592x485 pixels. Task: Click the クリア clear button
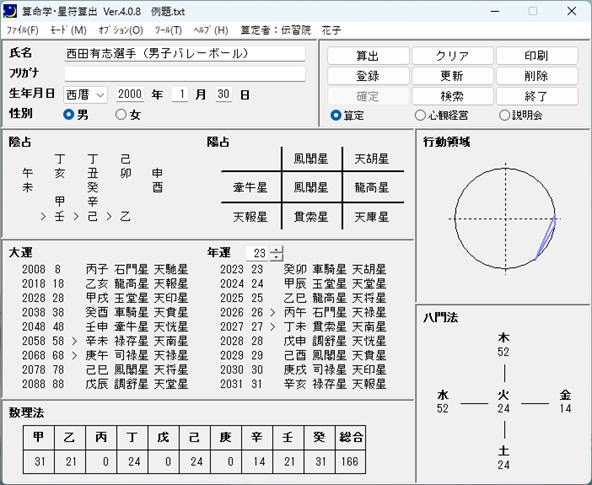point(452,56)
